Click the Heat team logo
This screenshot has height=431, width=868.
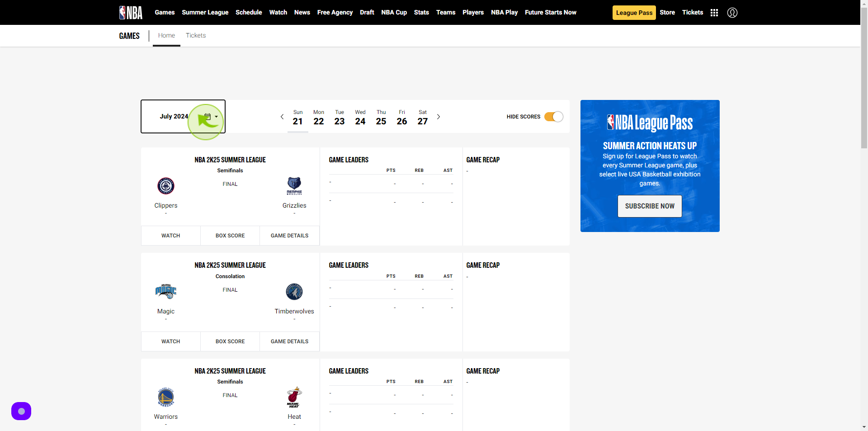pos(294,397)
